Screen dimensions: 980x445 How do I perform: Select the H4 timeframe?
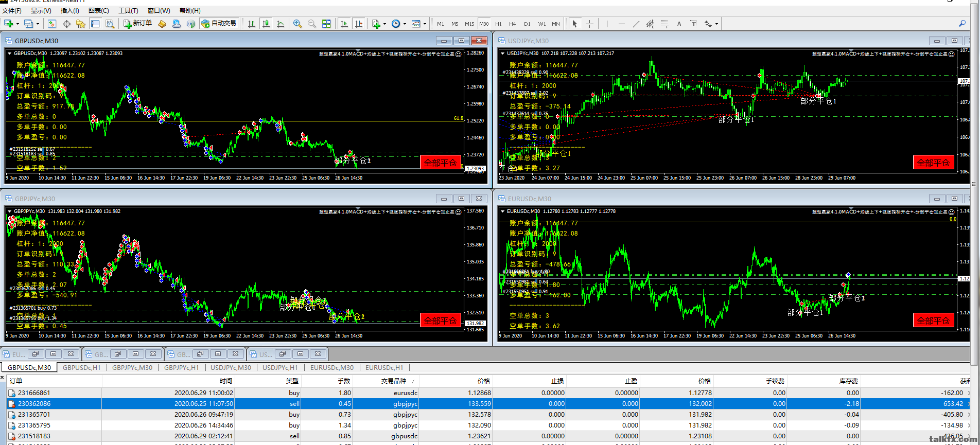click(513, 24)
